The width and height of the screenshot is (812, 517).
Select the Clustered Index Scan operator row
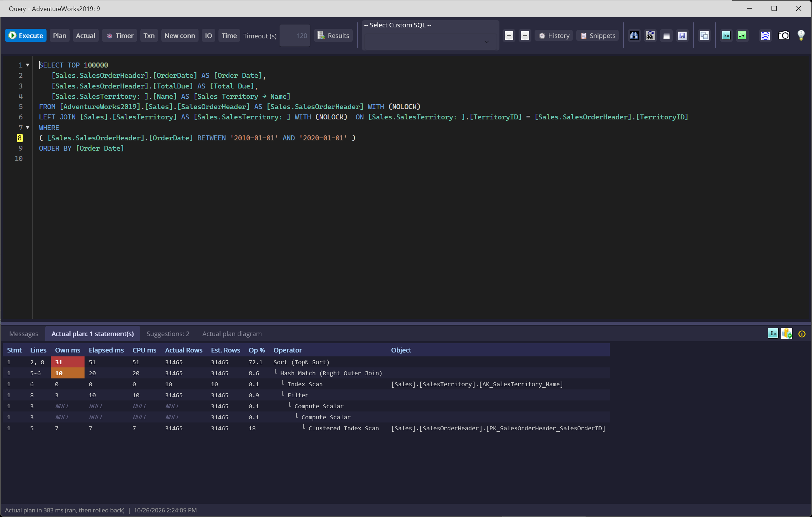coord(306,428)
